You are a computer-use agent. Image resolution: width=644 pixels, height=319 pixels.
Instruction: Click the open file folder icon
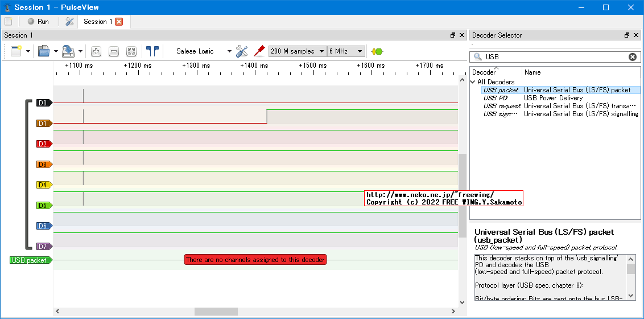point(44,51)
